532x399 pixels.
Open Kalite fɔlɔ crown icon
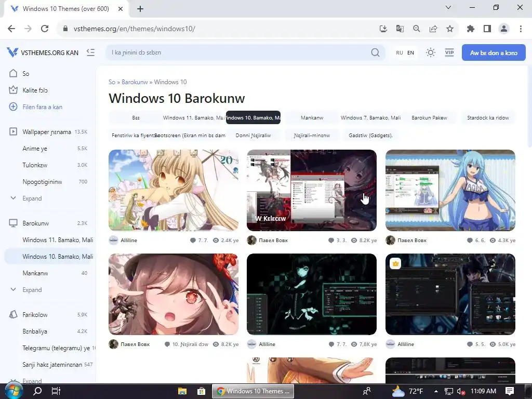(13, 90)
